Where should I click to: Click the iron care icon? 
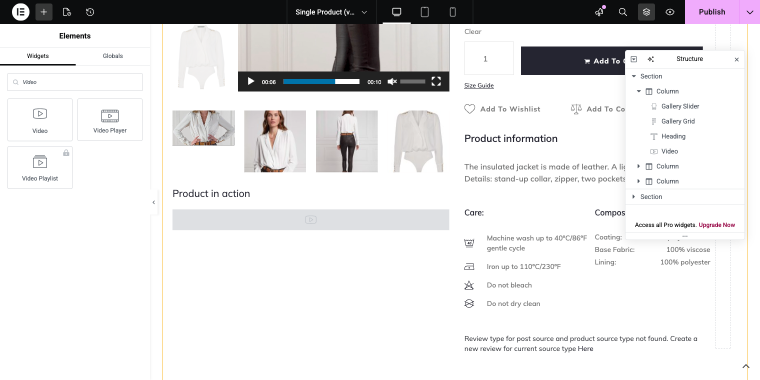pos(469,267)
